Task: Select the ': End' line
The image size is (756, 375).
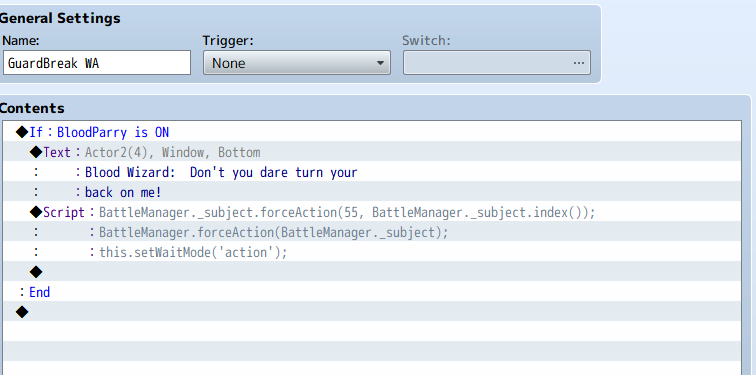Action: 372,292
